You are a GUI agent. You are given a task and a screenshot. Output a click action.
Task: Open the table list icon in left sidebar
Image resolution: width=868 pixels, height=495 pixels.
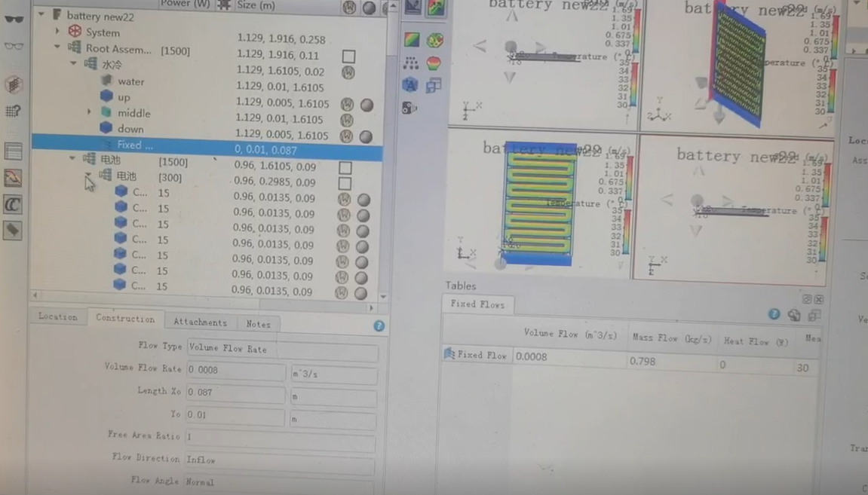tap(14, 151)
